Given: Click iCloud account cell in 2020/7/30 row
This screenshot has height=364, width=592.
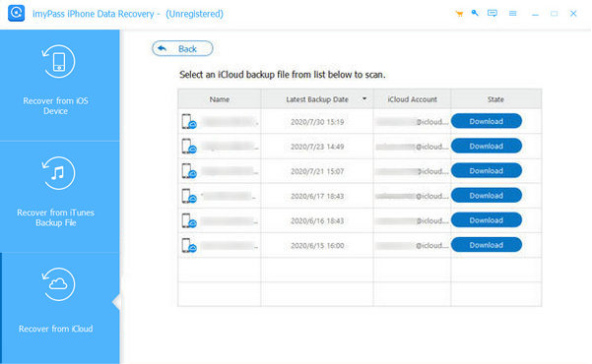Looking at the screenshot, I should [413, 122].
